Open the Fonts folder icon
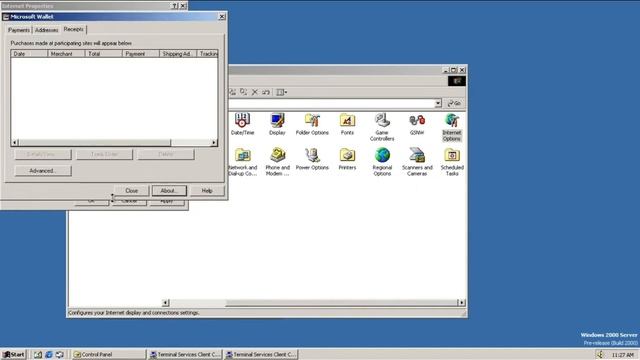This screenshot has width=640, height=360. click(347, 124)
